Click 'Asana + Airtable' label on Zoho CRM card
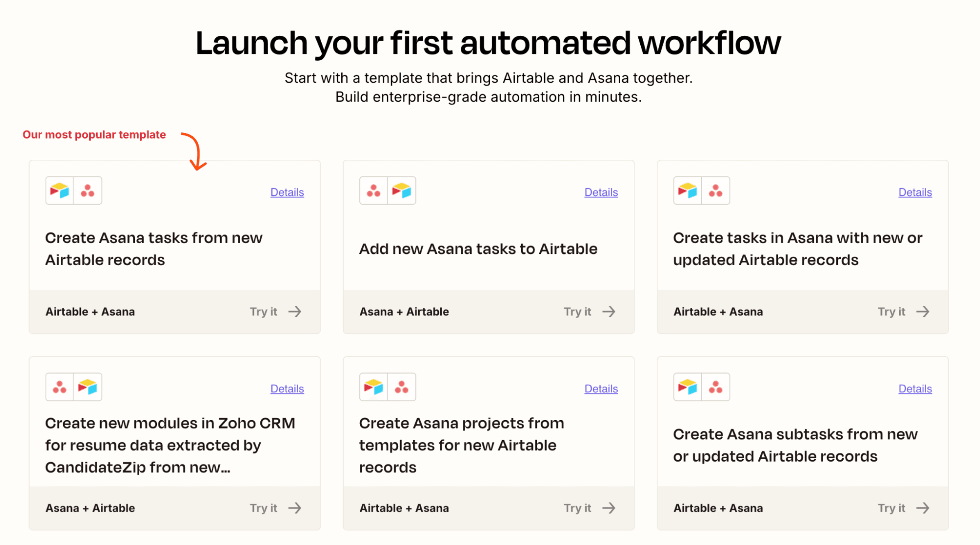 pos(90,508)
